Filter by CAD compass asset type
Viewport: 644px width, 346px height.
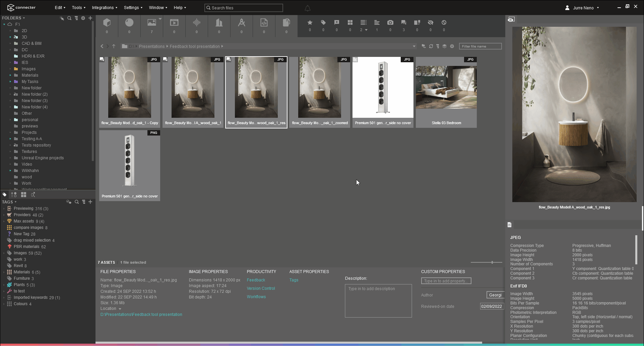pos(242,23)
